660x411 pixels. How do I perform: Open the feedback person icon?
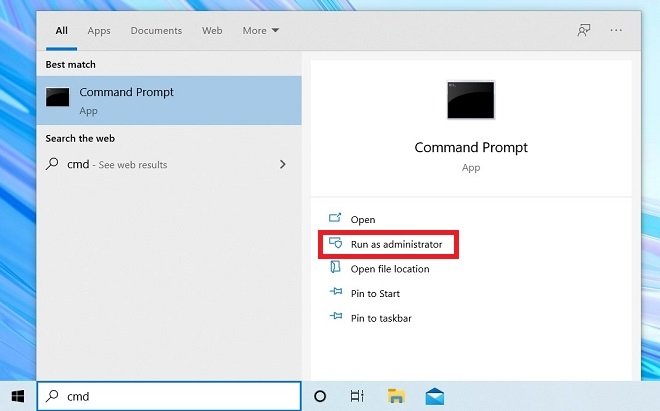(584, 30)
